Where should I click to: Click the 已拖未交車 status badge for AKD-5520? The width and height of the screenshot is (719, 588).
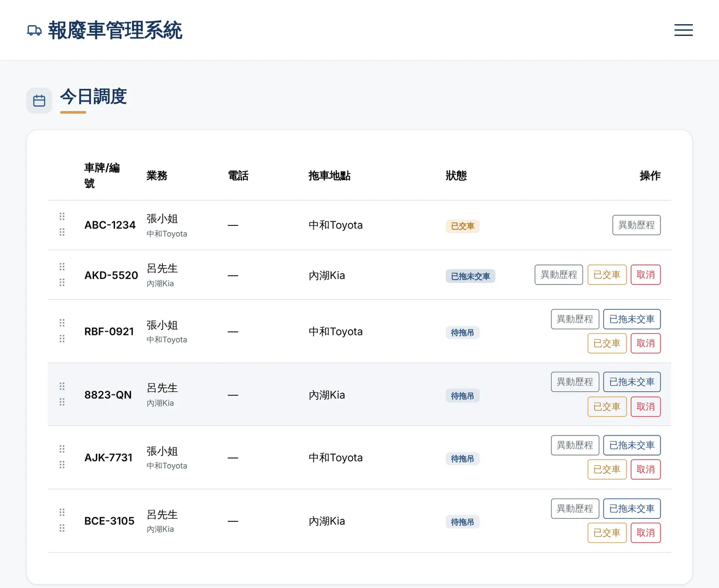pyautogui.click(x=470, y=276)
